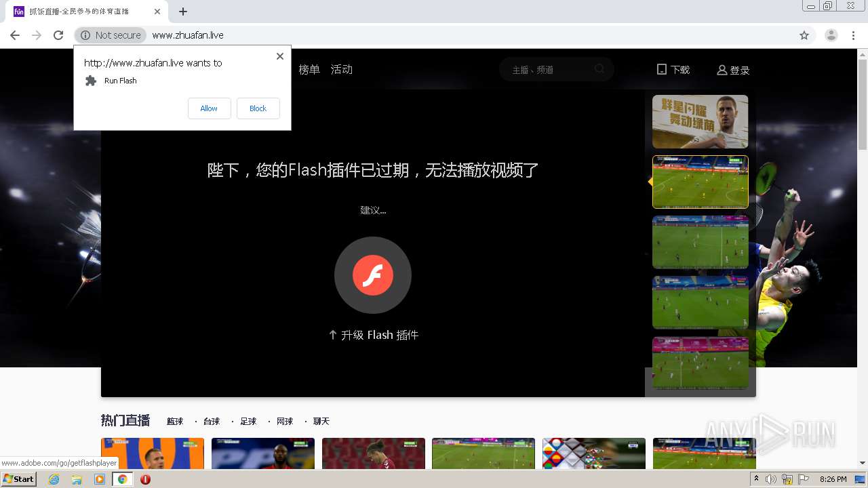Allow Flash to run
This screenshot has width=868, height=488.
[209, 108]
